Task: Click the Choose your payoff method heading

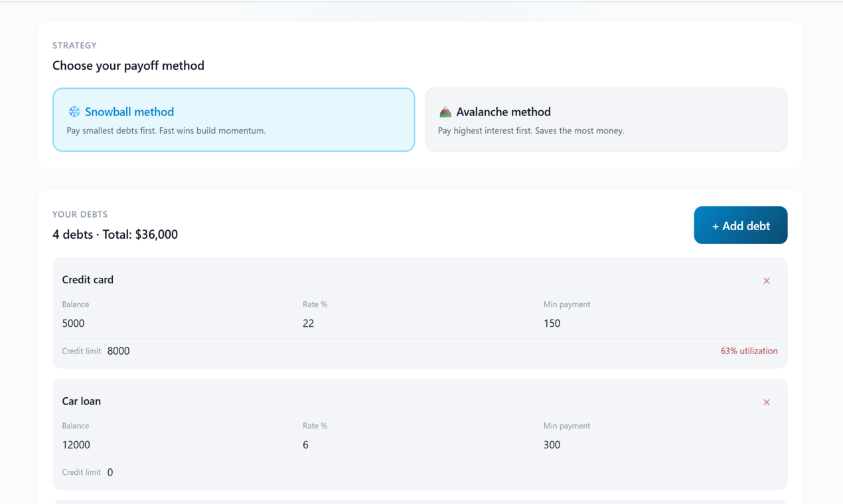Action: [x=128, y=66]
